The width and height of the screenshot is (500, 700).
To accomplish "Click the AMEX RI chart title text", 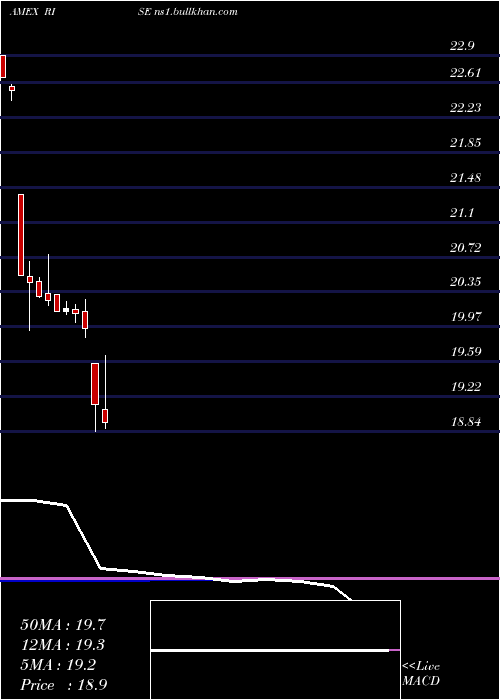I will click(x=32, y=12).
